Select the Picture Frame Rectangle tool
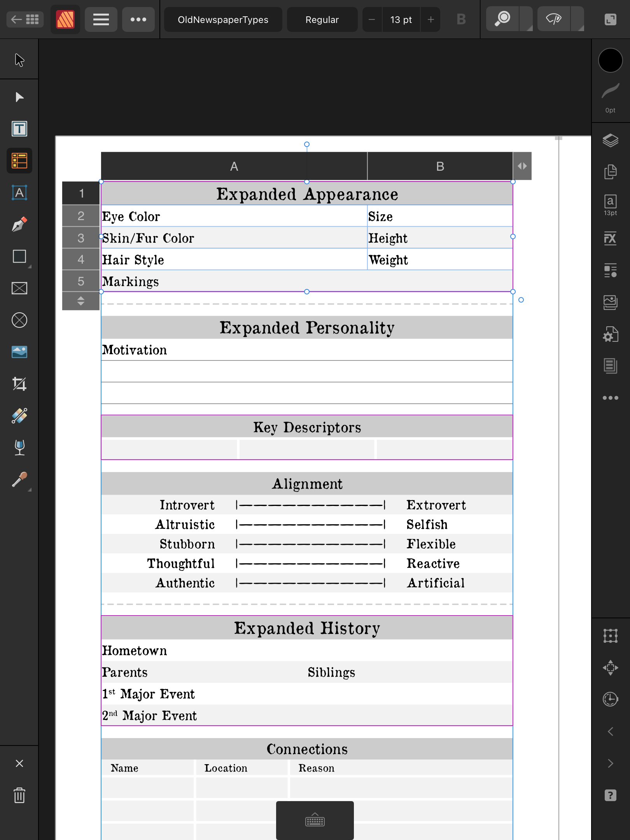 (19, 288)
